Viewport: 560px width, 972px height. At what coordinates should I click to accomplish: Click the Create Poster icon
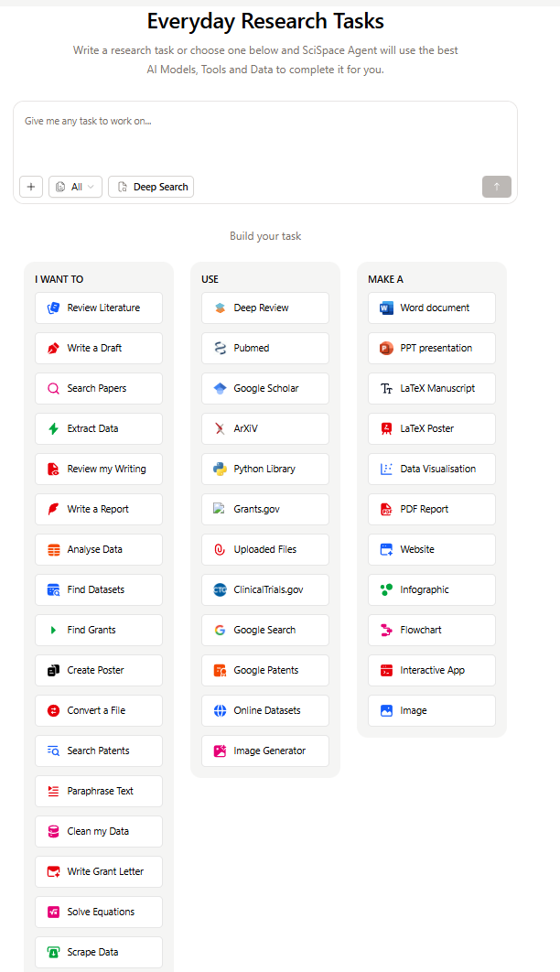coord(54,671)
